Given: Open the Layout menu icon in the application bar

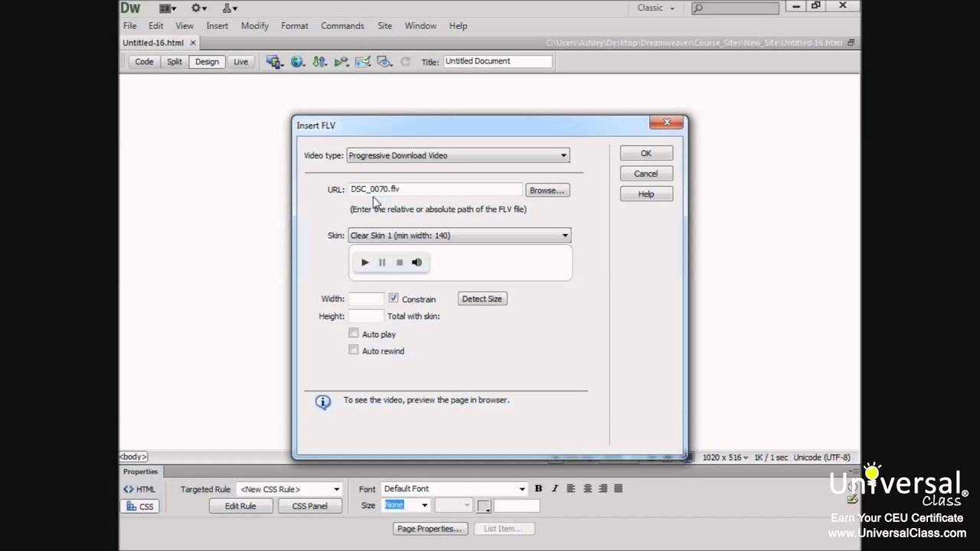Looking at the screenshot, I should 168,8.
